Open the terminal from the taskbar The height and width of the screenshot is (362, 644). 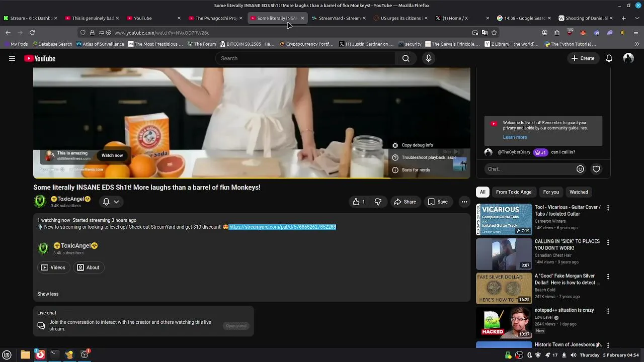(54, 354)
